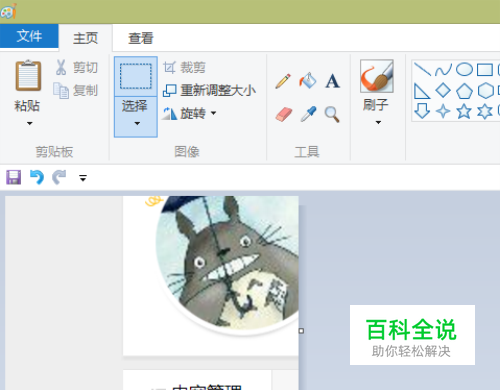
Task: Click the Save floppy disk icon
Action: click(x=14, y=177)
